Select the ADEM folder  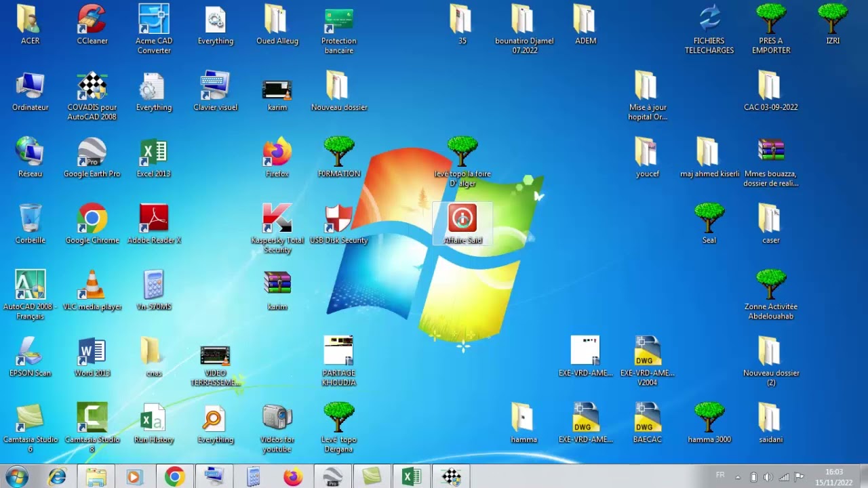click(585, 25)
